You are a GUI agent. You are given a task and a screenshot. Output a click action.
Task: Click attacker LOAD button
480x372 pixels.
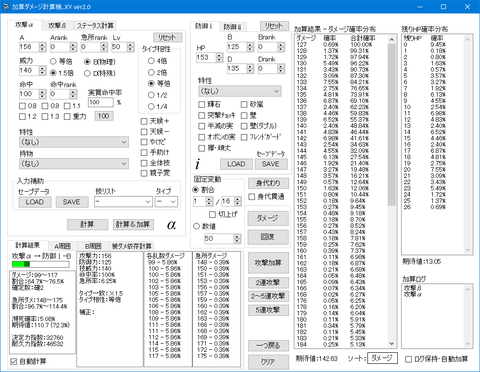coord(35,202)
